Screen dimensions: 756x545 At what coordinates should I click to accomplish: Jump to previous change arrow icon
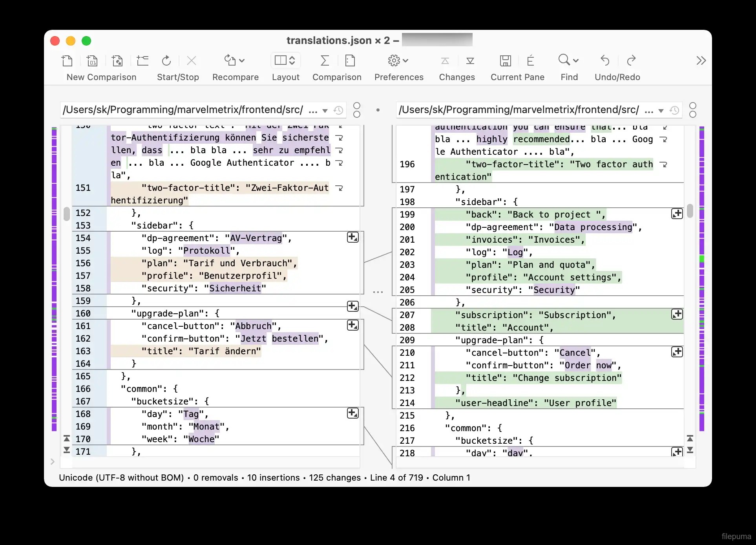(445, 60)
